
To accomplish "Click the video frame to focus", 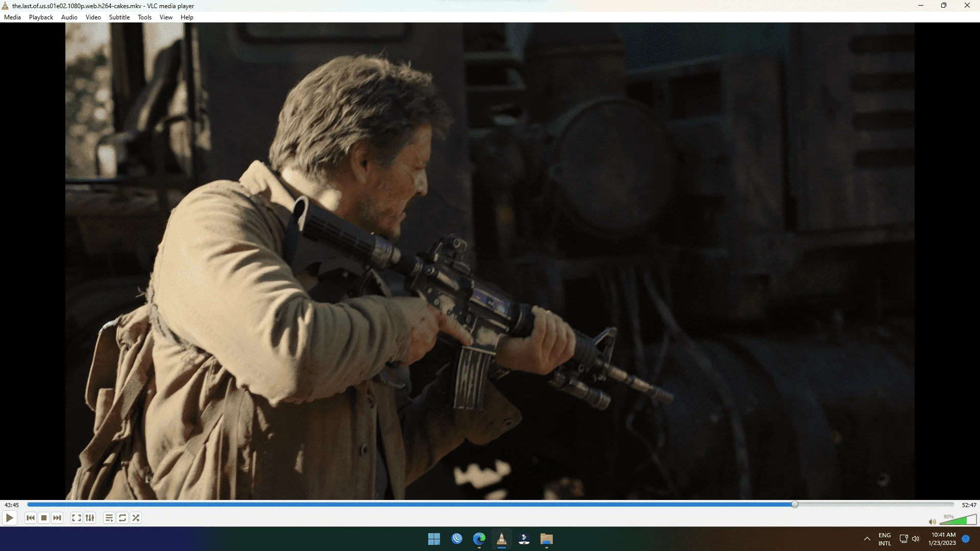I will point(489,261).
